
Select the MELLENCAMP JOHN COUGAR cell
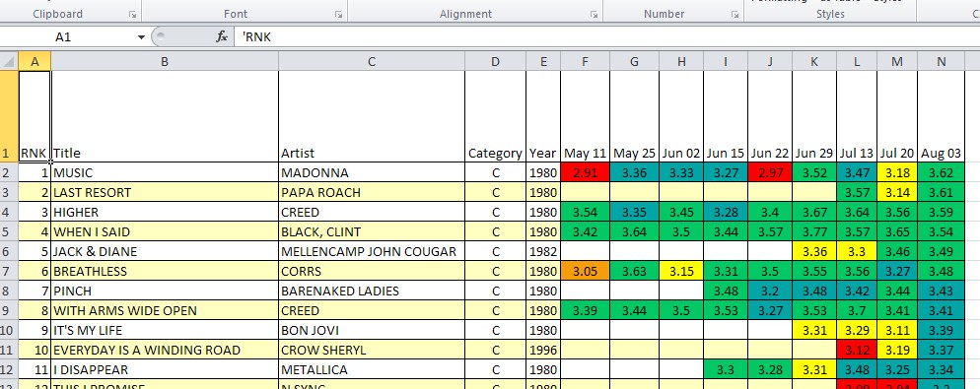372,252
